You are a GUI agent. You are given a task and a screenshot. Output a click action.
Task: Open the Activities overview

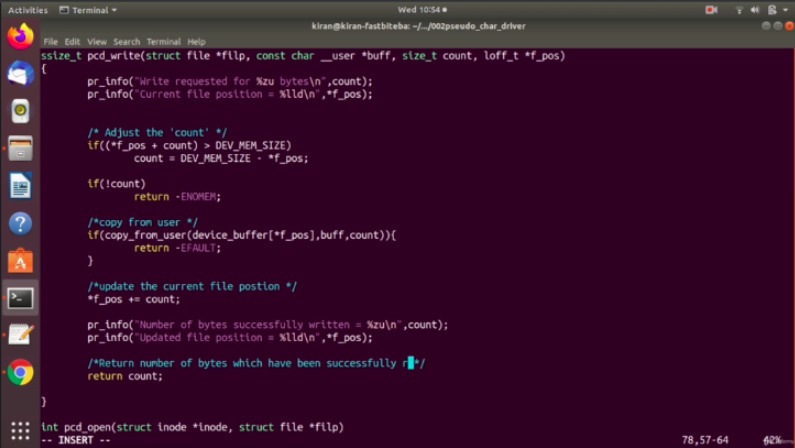point(28,10)
